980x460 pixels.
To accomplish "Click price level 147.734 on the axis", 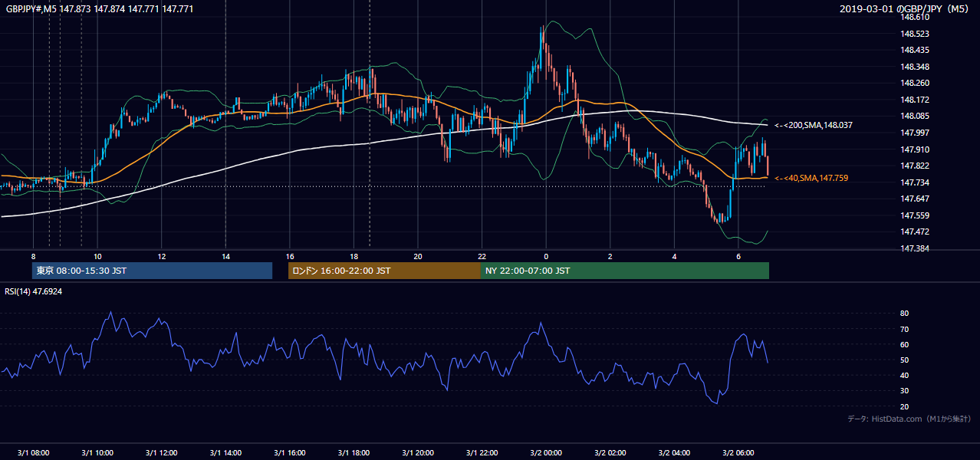I will (x=915, y=182).
